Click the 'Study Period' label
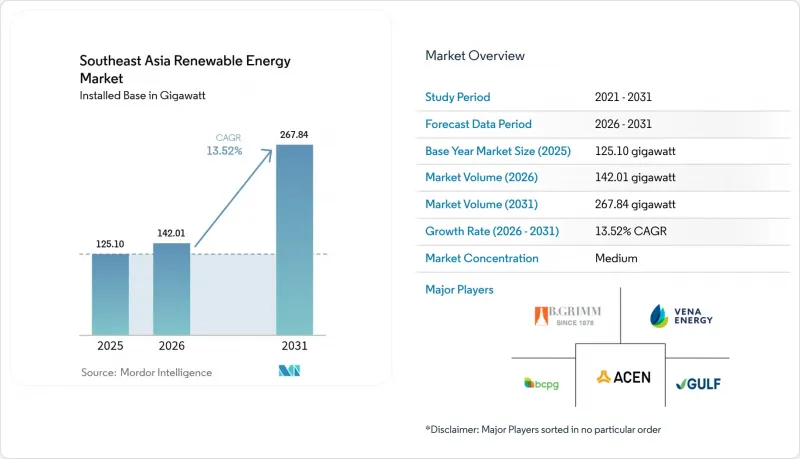Image resolution: width=800 pixels, height=459 pixels. click(458, 97)
